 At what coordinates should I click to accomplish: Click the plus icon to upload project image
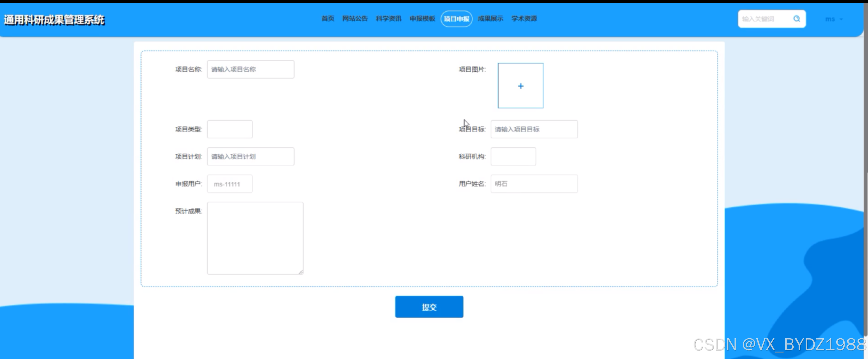click(520, 86)
